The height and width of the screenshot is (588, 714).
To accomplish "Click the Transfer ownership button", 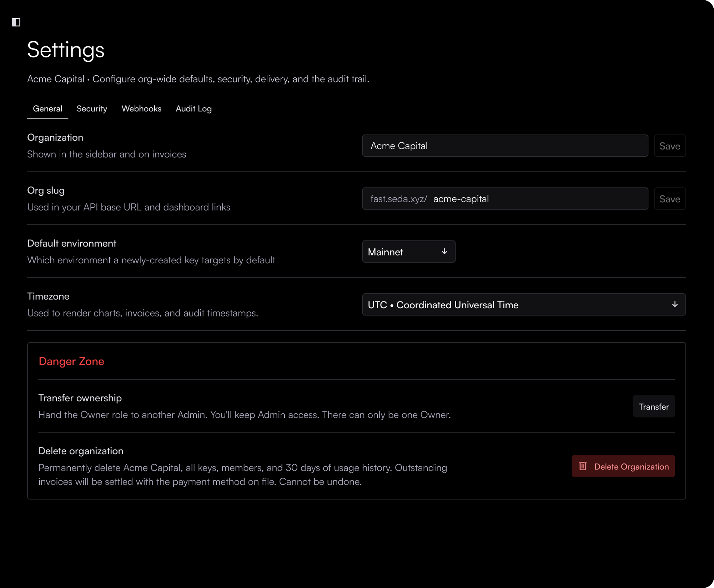I will 654,406.
